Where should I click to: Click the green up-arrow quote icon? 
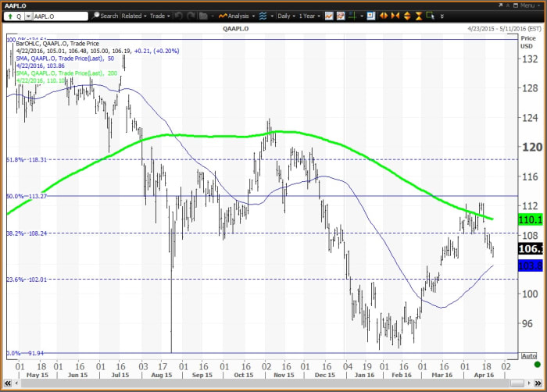pyautogui.click(x=10, y=16)
